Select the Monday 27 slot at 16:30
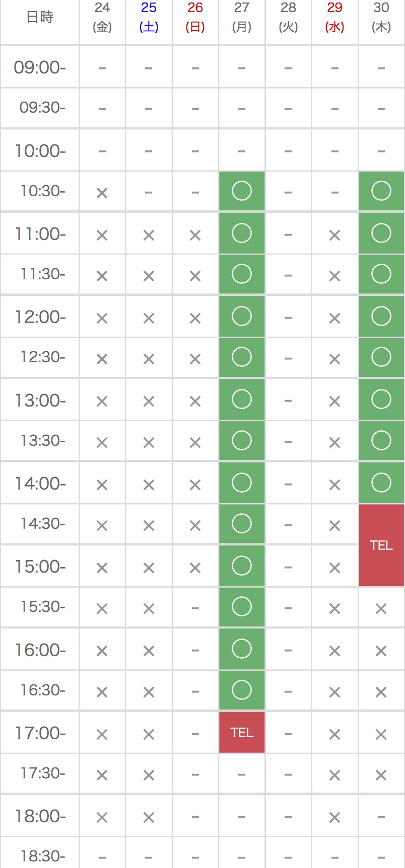This screenshot has height=868, width=405. tap(242, 690)
